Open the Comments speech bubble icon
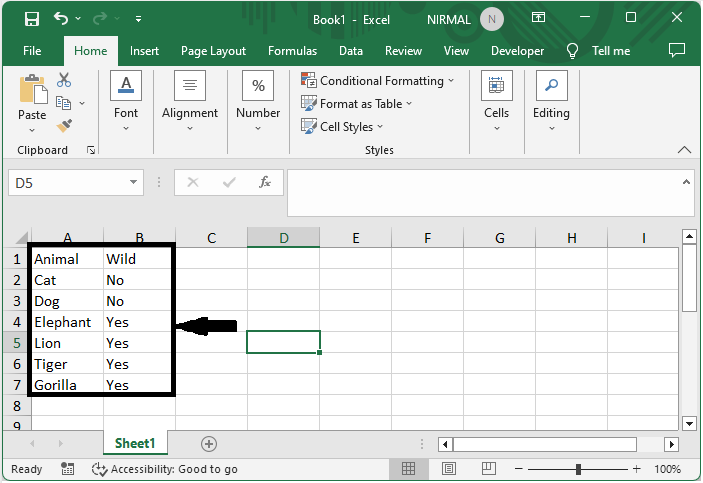Screen dimensions: 703x483 tap(677, 50)
